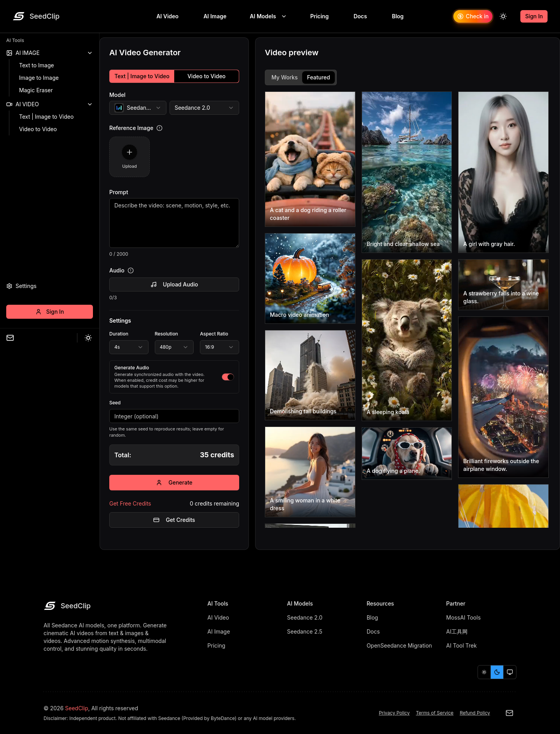Viewport: 560px width, 734px height.
Task: Switch to Text | Image to Video mode
Action: tap(142, 76)
